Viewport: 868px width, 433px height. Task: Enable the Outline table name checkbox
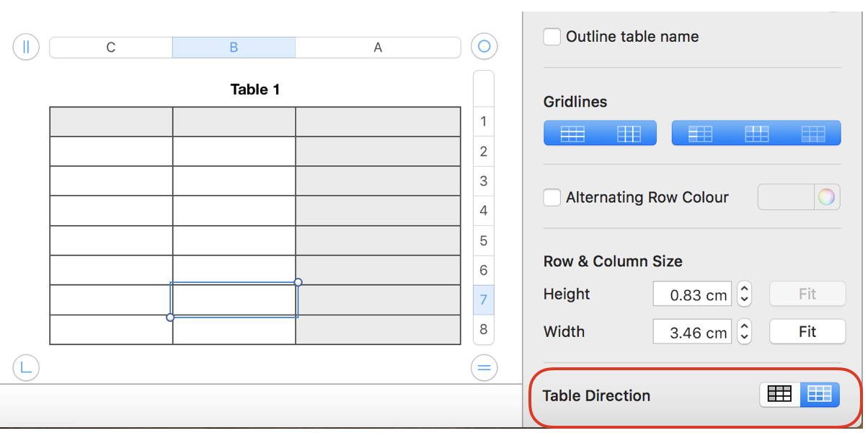(x=552, y=37)
